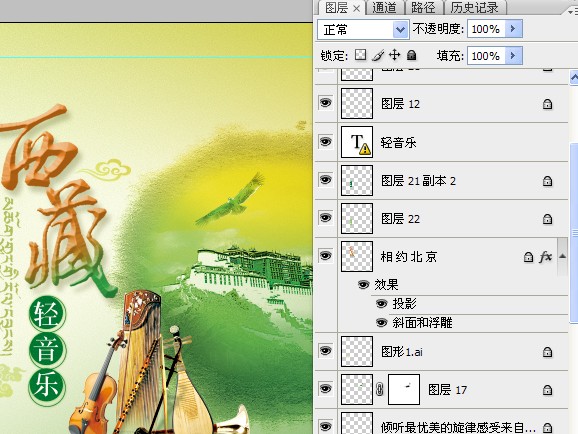This screenshot has height=434, width=578.
Task: Select the 倾听最优美的旋律感受来自 layer name
Action: click(458, 428)
